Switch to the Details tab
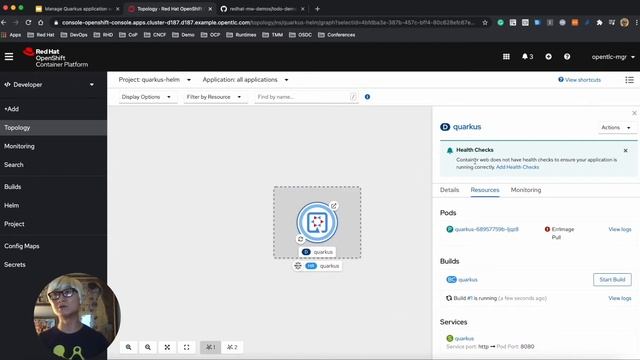 pos(449,190)
